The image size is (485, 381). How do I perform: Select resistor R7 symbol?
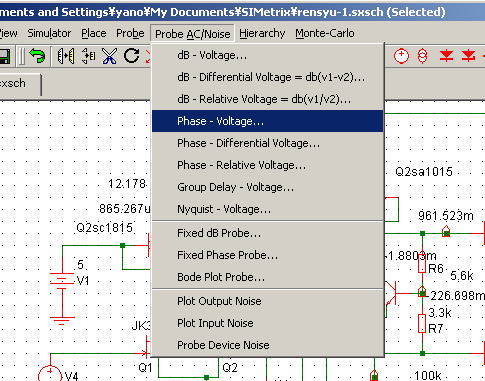pos(422,323)
